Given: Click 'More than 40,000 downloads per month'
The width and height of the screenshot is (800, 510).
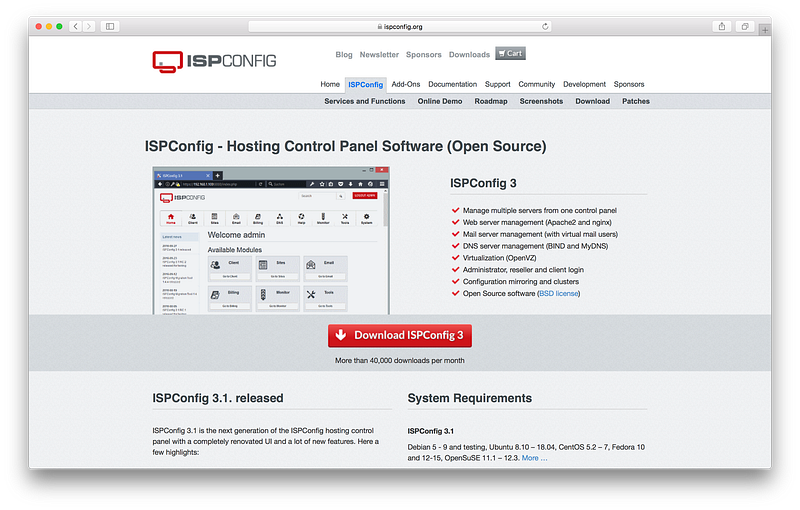Looking at the screenshot, I should point(399,361).
